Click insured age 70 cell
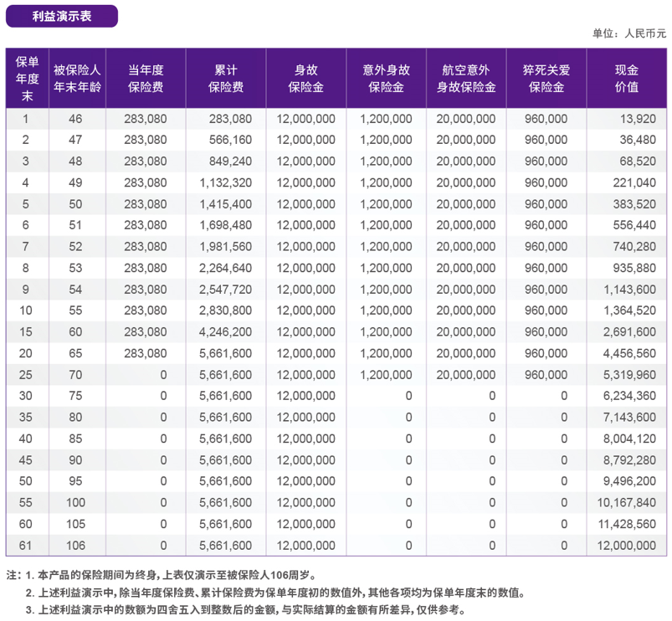The width and height of the screenshot is (672, 621). (75, 375)
